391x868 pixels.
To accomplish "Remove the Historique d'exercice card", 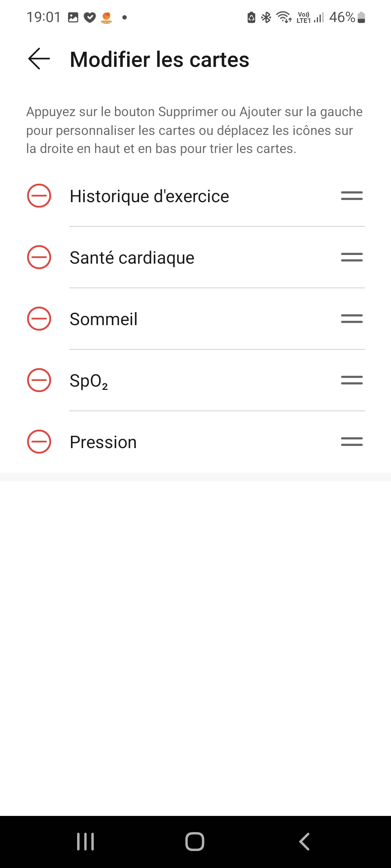I will tap(39, 196).
